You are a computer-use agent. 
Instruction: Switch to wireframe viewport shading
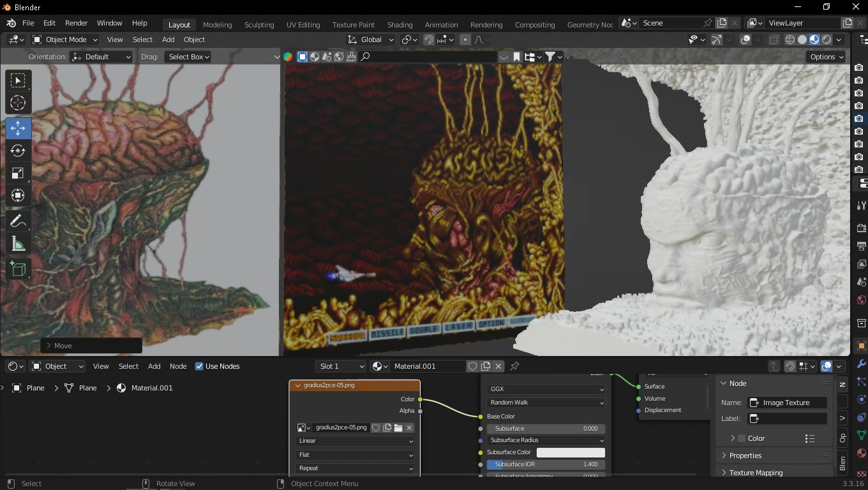pyautogui.click(x=790, y=40)
